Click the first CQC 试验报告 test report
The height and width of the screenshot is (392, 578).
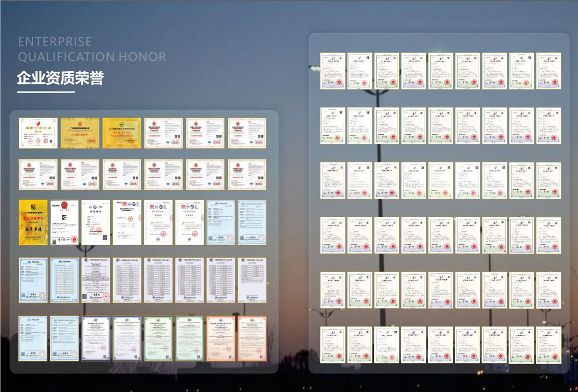[x=158, y=222]
